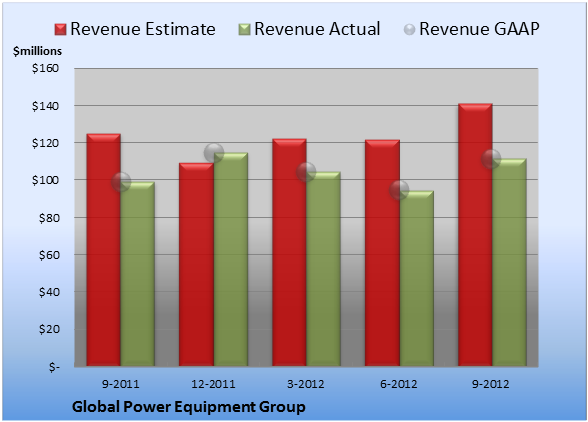Click the GAAP marker for 9-2011
The width and height of the screenshot is (588, 422).
(x=121, y=182)
